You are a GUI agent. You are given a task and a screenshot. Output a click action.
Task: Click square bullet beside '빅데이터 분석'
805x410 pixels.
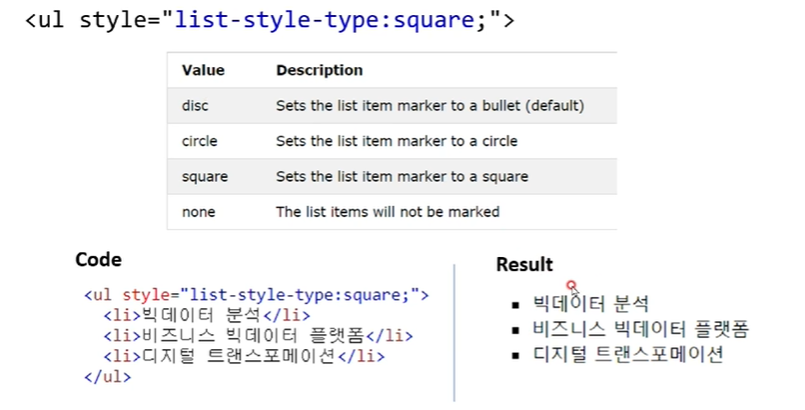pos(516,306)
